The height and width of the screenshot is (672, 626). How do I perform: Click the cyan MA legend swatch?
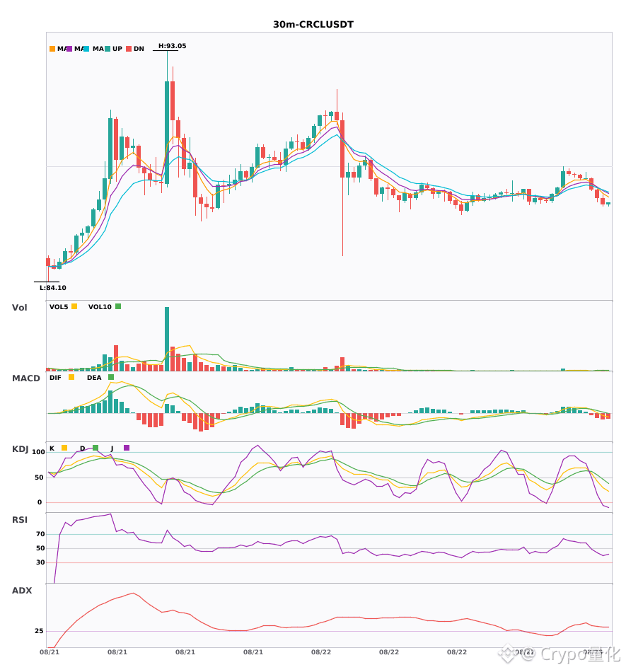coord(86,49)
